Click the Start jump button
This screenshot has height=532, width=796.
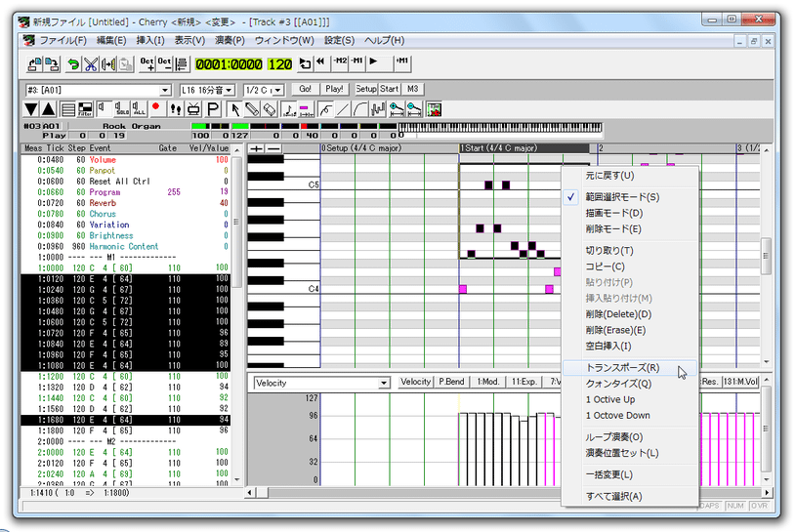[x=389, y=89]
